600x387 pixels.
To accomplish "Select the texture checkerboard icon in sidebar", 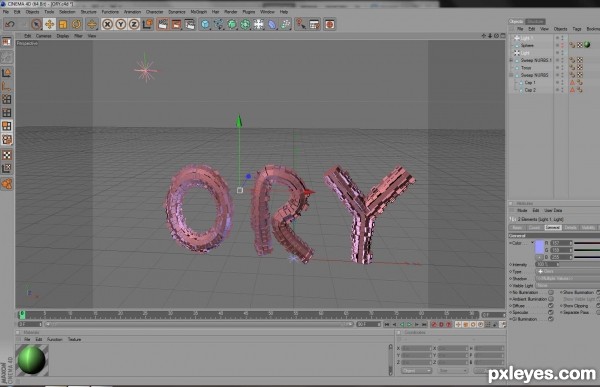I will pyautogui.click(x=7, y=155).
